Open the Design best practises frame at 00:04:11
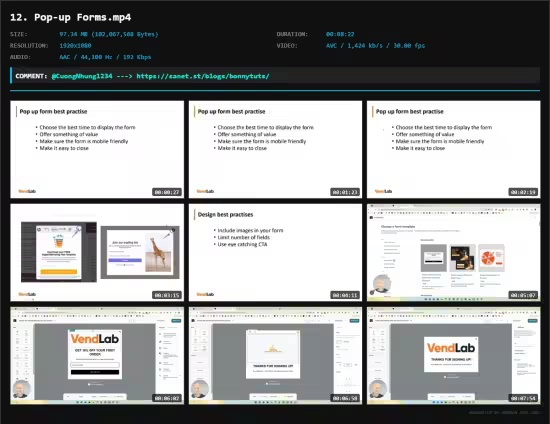 tap(275, 253)
